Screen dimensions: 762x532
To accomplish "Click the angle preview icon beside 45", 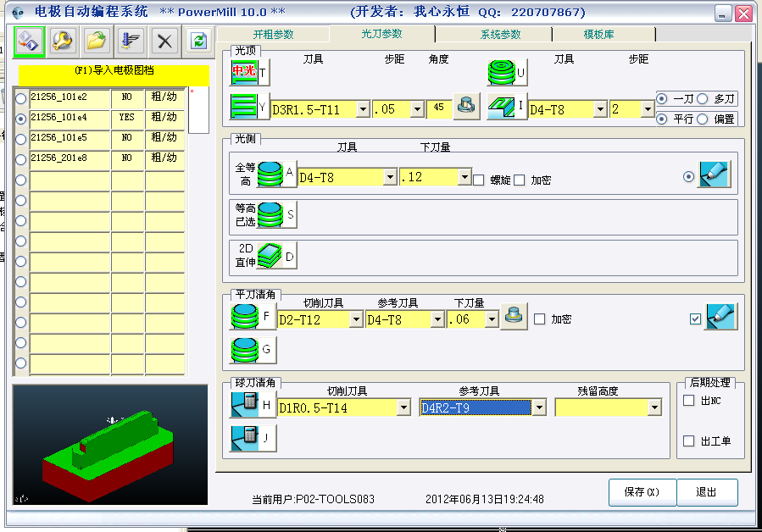I will [466, 107].
